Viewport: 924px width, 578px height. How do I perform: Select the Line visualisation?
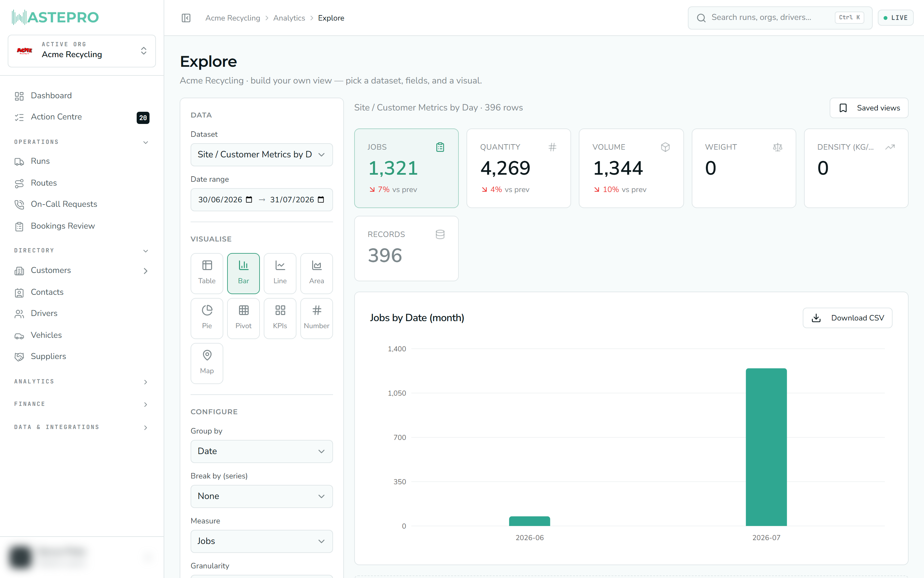pos(280,273)
